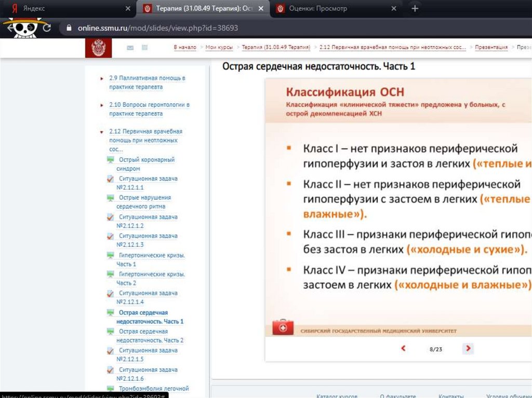Click quiz icon for Ситуационная задача №2.12.1.1
The image size is (532, 398).
(x=110, y=179)
